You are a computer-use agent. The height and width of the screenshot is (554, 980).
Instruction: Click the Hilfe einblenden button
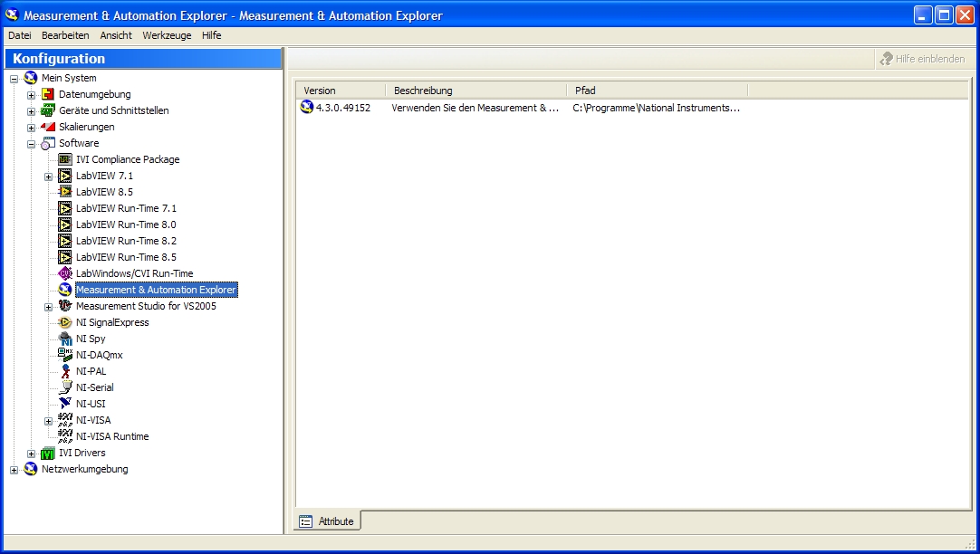tap(923, 59)
